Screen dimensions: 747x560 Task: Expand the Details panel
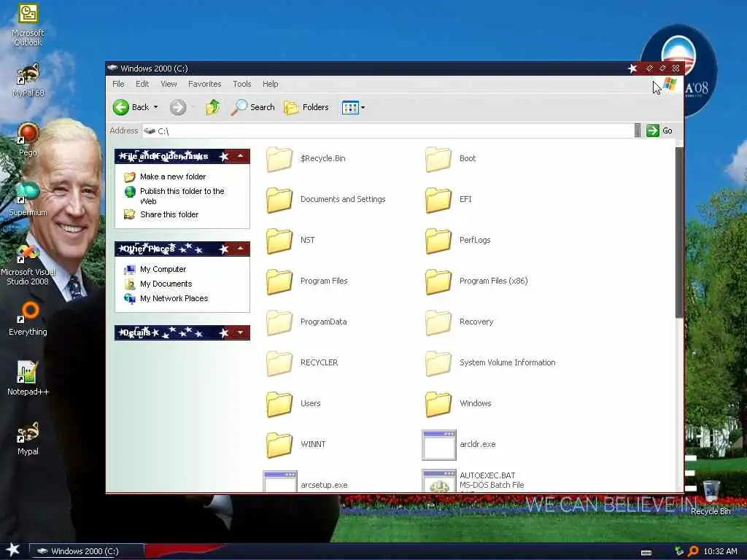click(x=241, y=332)
